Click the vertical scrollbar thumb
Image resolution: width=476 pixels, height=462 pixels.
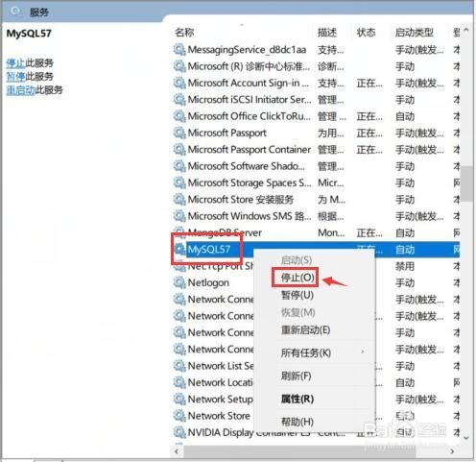tap(466, 183)
